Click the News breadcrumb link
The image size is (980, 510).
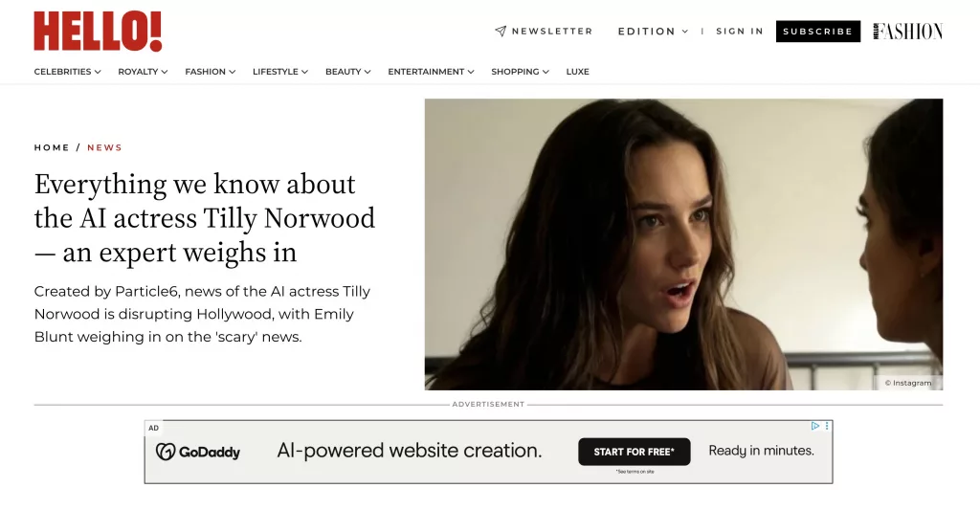pos(104,148)
